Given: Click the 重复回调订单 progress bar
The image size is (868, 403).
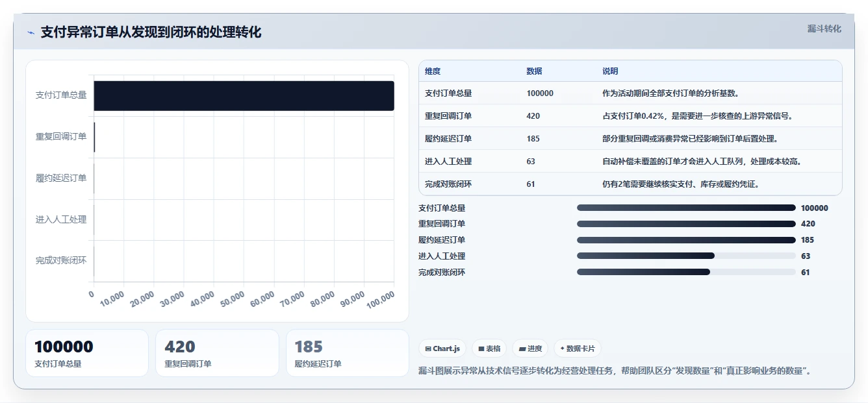Looking at the screenshot, I should pos(686,224).
